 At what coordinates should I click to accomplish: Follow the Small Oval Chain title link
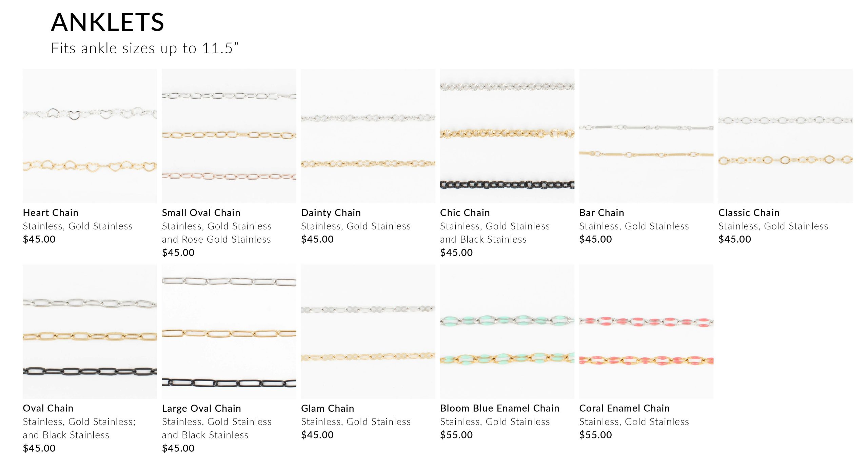pos(201,213)
